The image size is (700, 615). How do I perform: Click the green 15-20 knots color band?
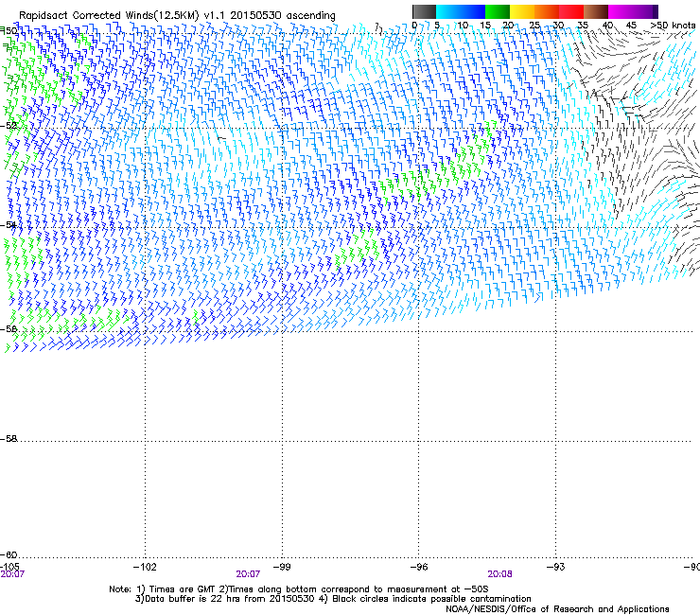498,11
